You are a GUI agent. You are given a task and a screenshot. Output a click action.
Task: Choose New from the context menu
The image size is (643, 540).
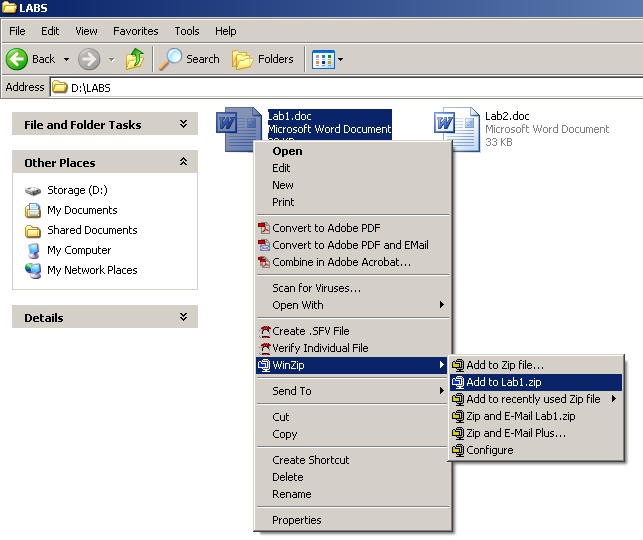353,185
